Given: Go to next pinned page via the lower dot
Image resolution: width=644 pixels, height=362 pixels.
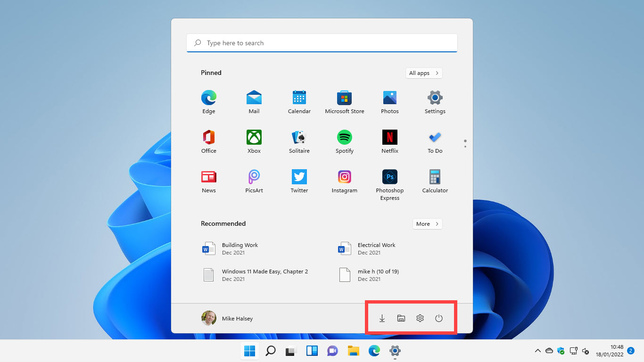Looking at the screenshot, I should (465, 147).
